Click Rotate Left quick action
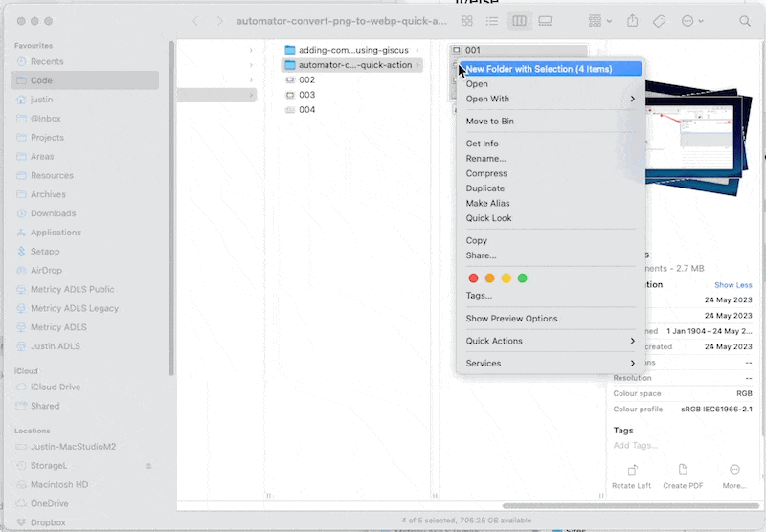This screenshot has height=532, width=766. (632, 477)
